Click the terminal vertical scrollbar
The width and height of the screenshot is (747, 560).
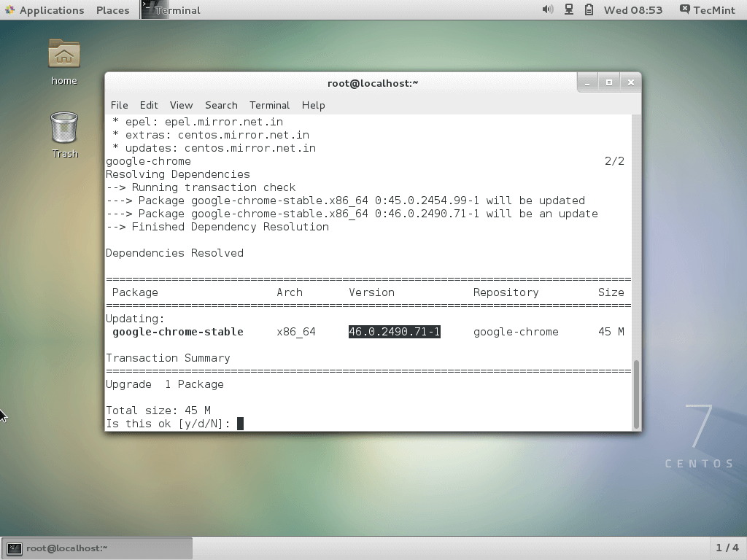(x=636, y=394)
